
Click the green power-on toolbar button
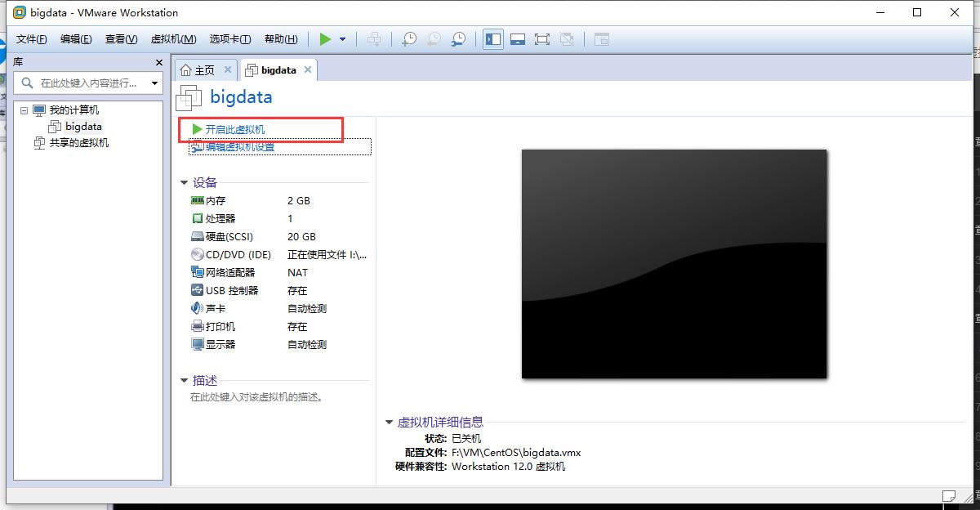(x=325, y=39)
